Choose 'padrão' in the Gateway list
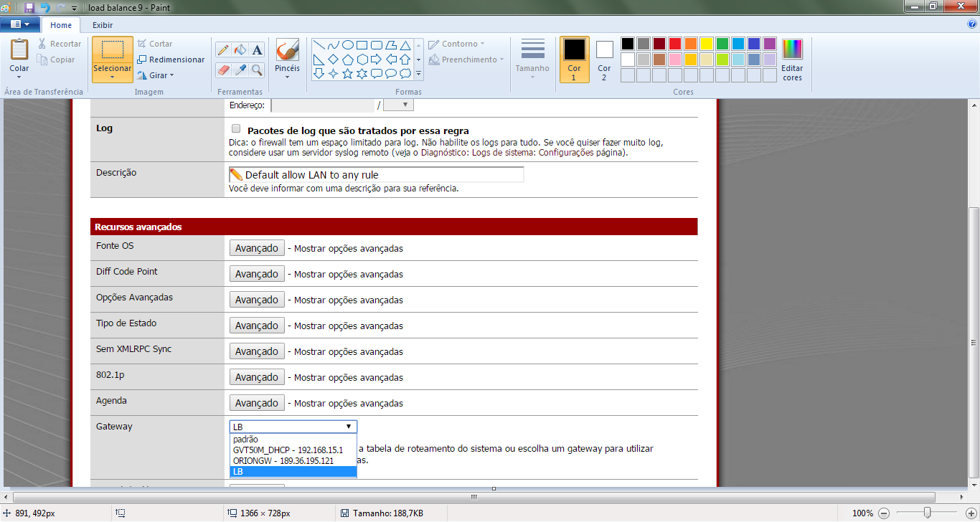Image resolution: width=980 pixels, height=522 pixels. (x=293, y=440)
